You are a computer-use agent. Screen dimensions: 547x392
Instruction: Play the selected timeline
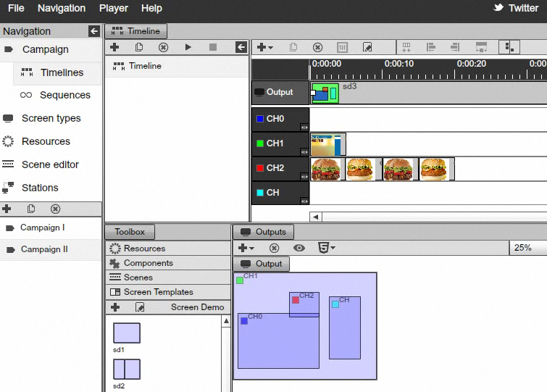(188, 47)
